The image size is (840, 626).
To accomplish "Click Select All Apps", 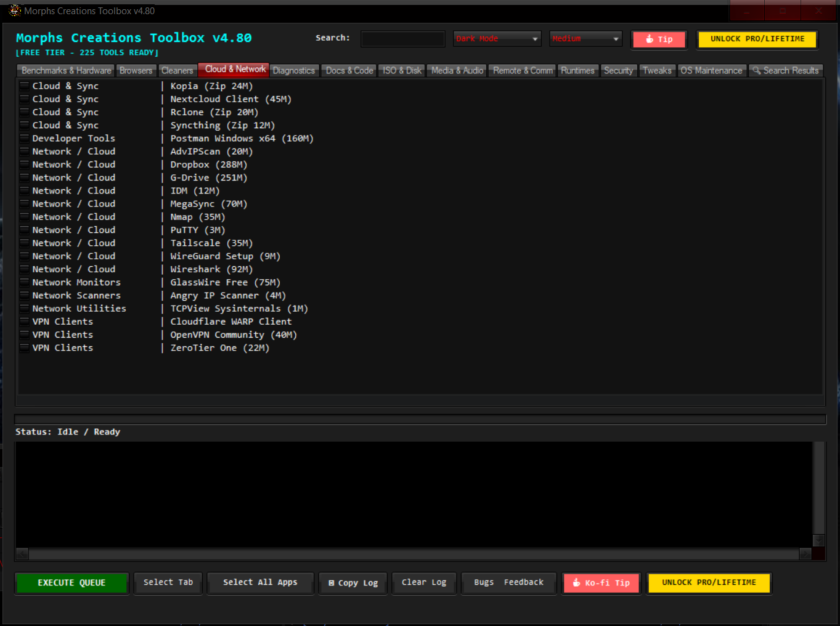I will coord(260,583).
